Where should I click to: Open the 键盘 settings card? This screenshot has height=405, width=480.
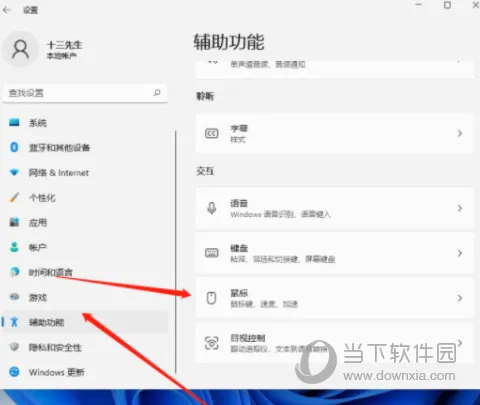(x=334, y=253)
